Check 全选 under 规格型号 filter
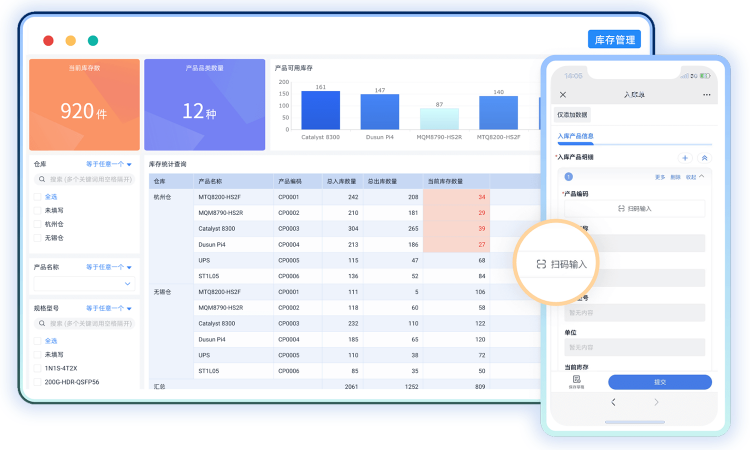Viewport: 750px width, 450px height. pyautogui.click(x=37, y=340)
